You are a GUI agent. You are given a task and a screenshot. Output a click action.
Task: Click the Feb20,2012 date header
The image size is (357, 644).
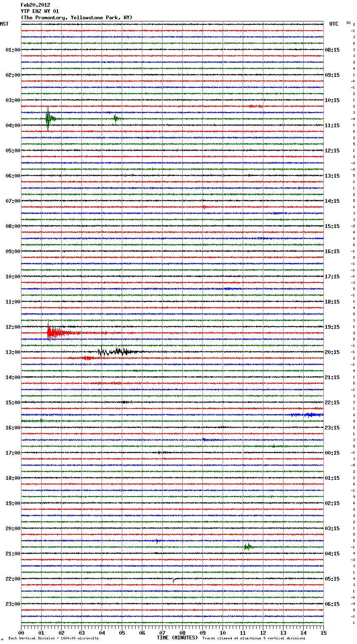[x=35, y=5]
